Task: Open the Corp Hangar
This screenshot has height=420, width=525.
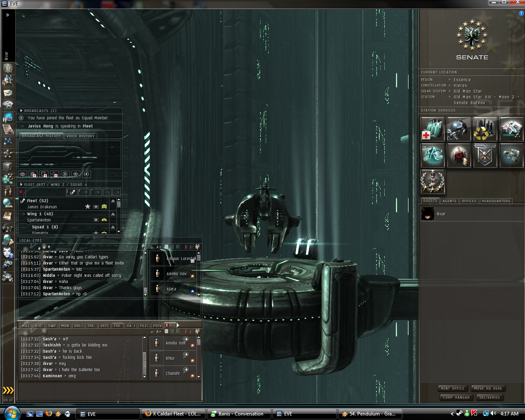Action: pyautogui.click(x=456, y=397)
